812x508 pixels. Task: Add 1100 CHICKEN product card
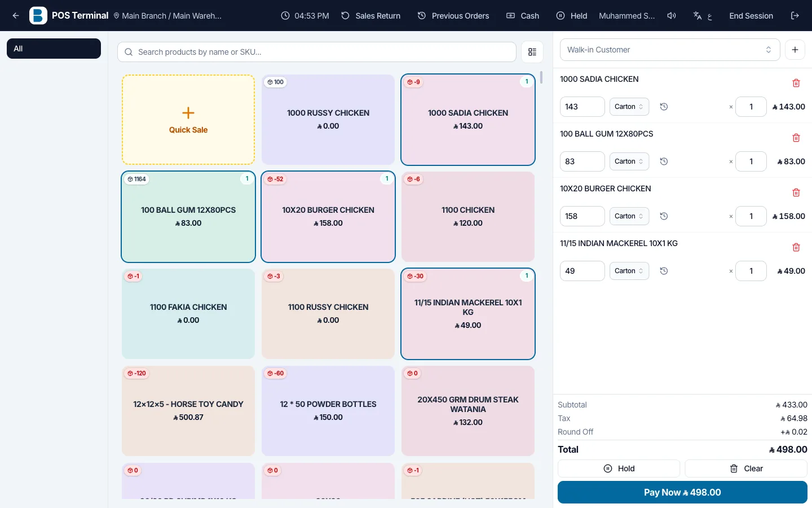click(x=468, y=217)
